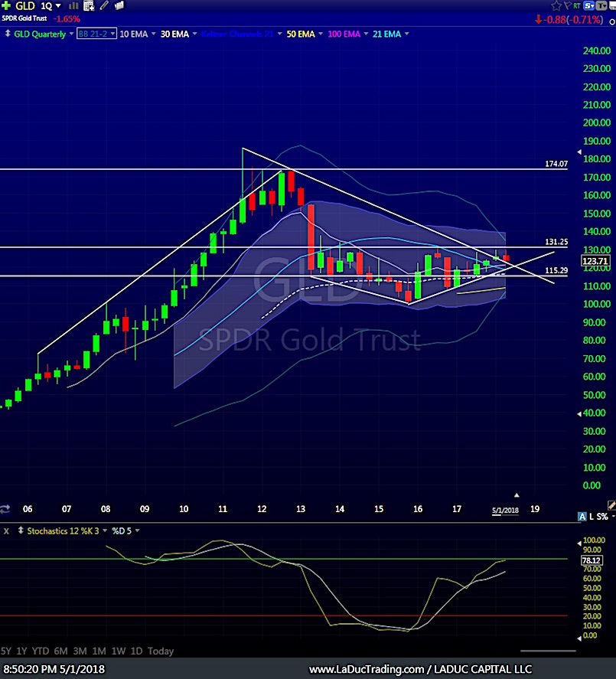
Task: Open the gray T dropdown button
Action: point(601,5)
